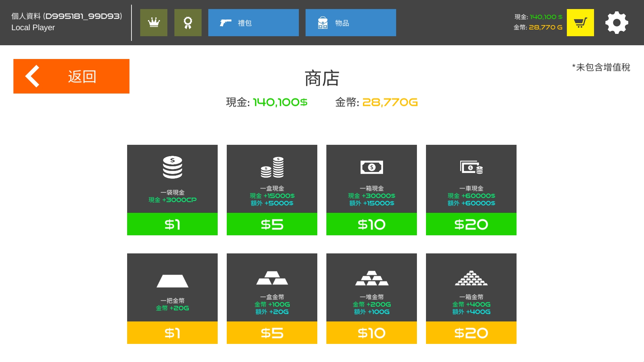Buy 一箱現金 for $10

tap(372, 224)
